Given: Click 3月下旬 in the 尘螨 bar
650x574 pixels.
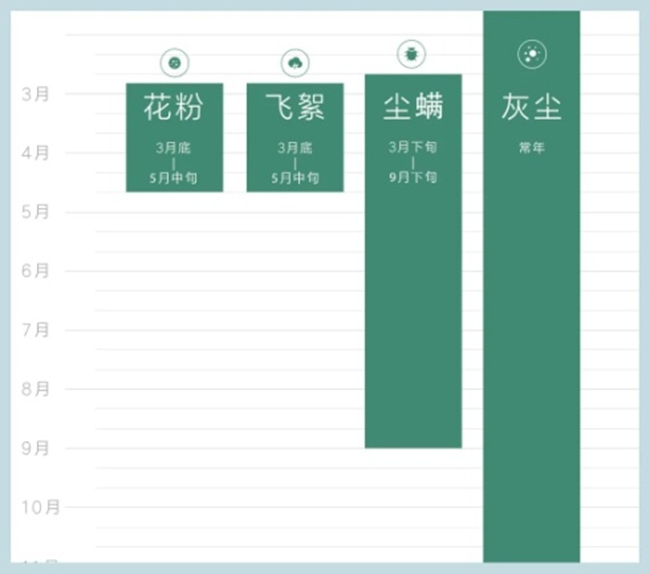Looking at the screenshot, I should 413,147.
